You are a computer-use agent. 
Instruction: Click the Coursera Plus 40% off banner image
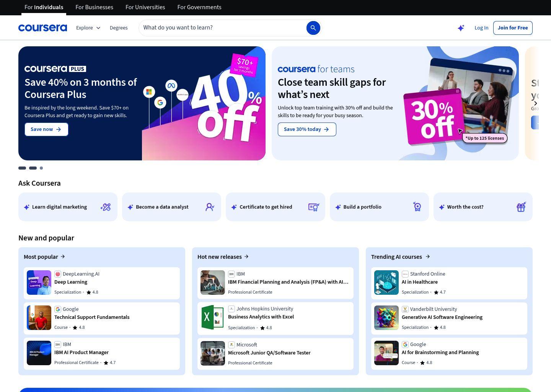pyautogui.click(x=204, y=103)
